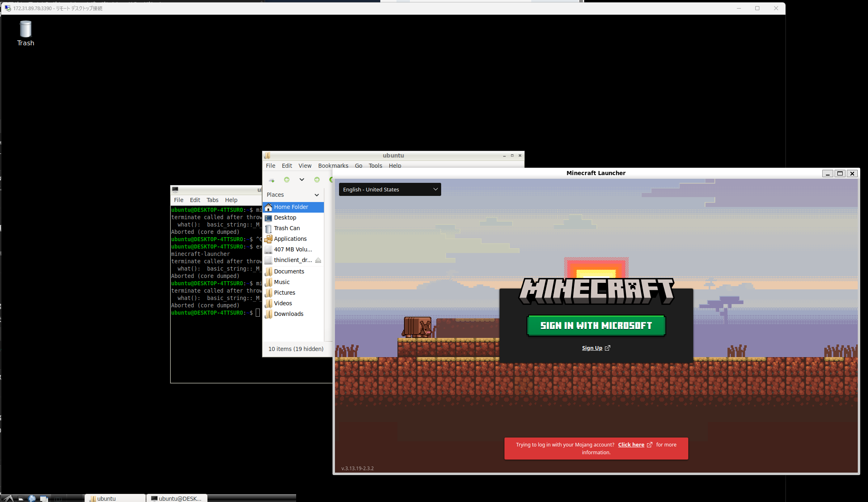Click the launcher version text v.3.13.19-2.3.2

tap(357, 469)
